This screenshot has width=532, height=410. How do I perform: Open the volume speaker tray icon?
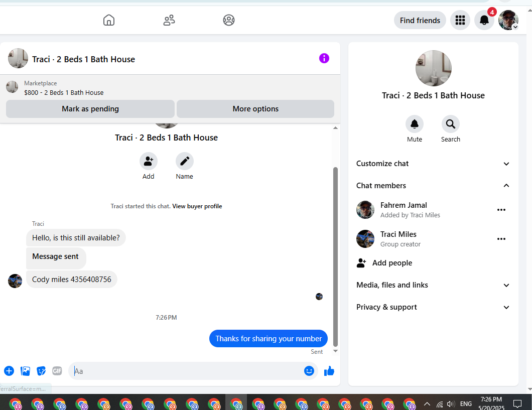451,403
